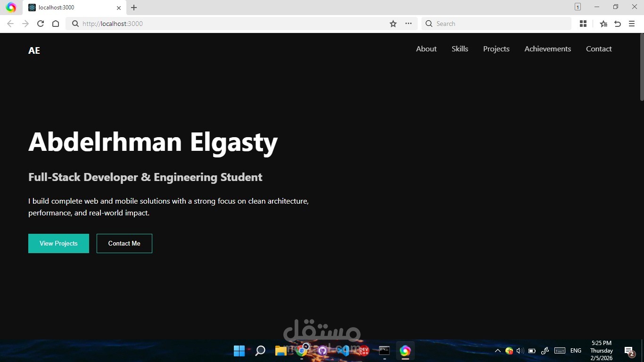Open Windows taskbar search

click(260, 351)
